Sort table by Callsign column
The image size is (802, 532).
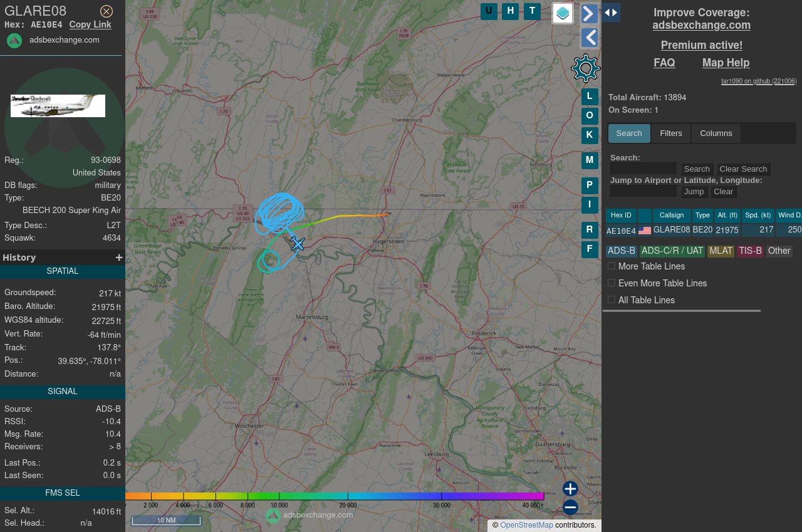(672, 216)
